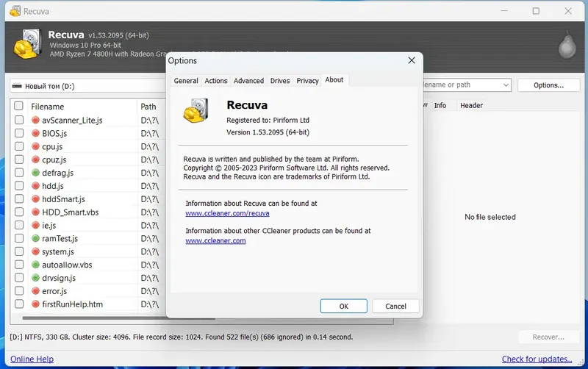This screenshot has height=369, width=588.
Task: Tick the checkbox for defrag.js
Action: 19,173
